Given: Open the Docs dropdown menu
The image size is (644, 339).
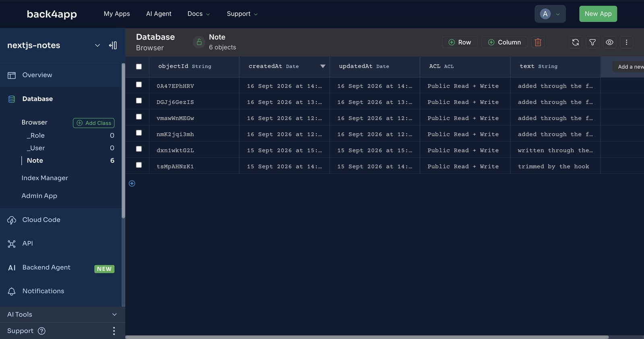Looking at the screenshot, I should pos(198,14).
